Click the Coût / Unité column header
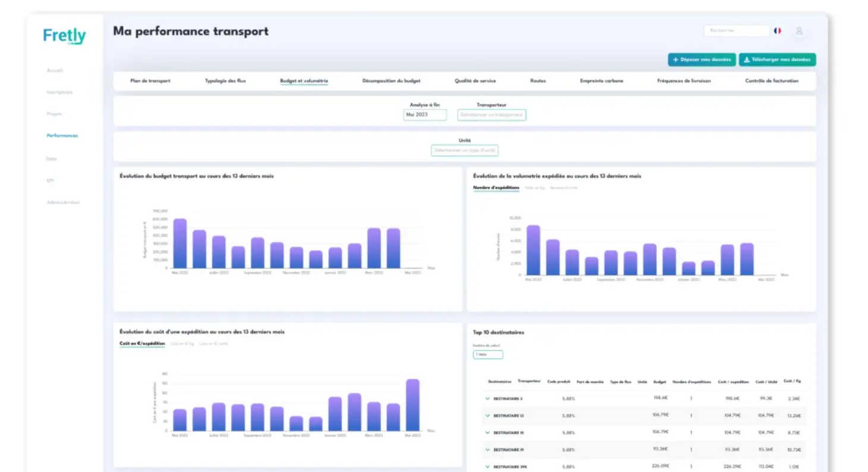 [x=766, y=382]
